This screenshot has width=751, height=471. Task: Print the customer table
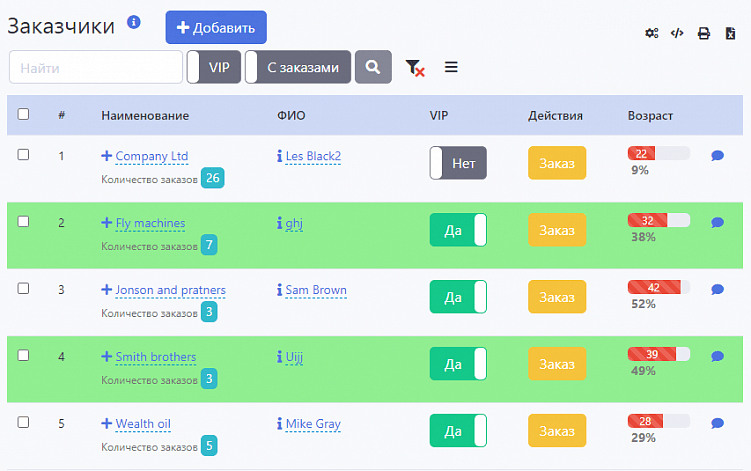click(x=704, y=33)
